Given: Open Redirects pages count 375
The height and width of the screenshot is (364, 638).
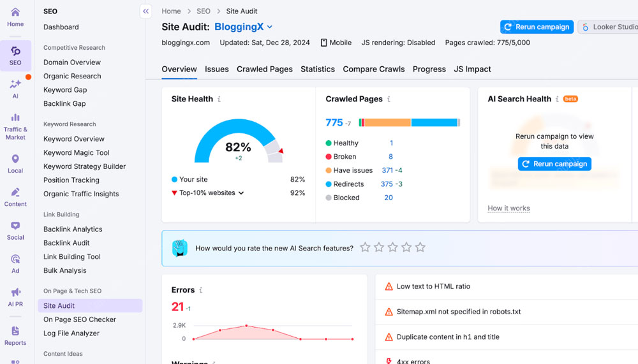Looking at the screenshot, I should pos(387,184).
